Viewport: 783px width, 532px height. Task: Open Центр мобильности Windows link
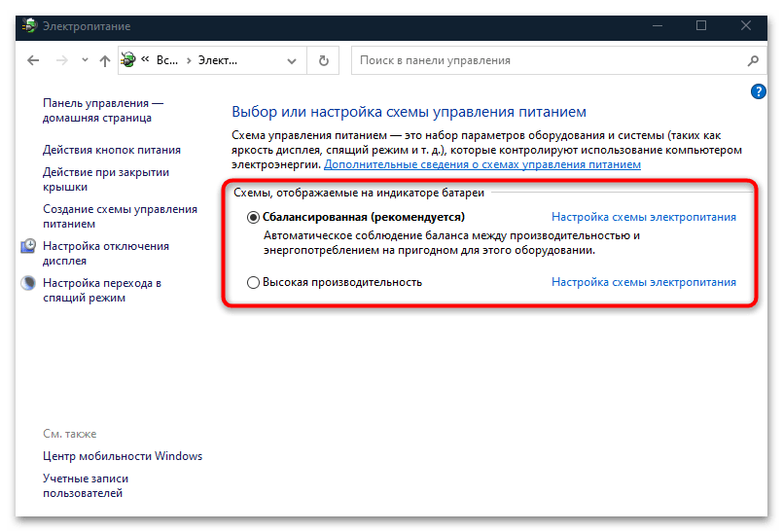pos(123,456)
